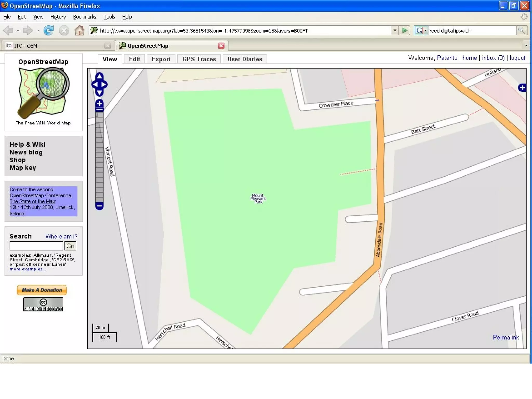Image resolution: width=532 pixels, height=399 pixels.
Task: Open the URL bar history dropdown
Action: coord(395,31)
